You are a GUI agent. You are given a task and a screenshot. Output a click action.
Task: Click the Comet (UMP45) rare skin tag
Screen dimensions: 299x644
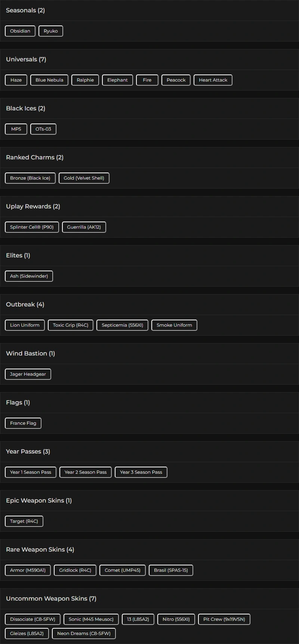pos(123,570)
